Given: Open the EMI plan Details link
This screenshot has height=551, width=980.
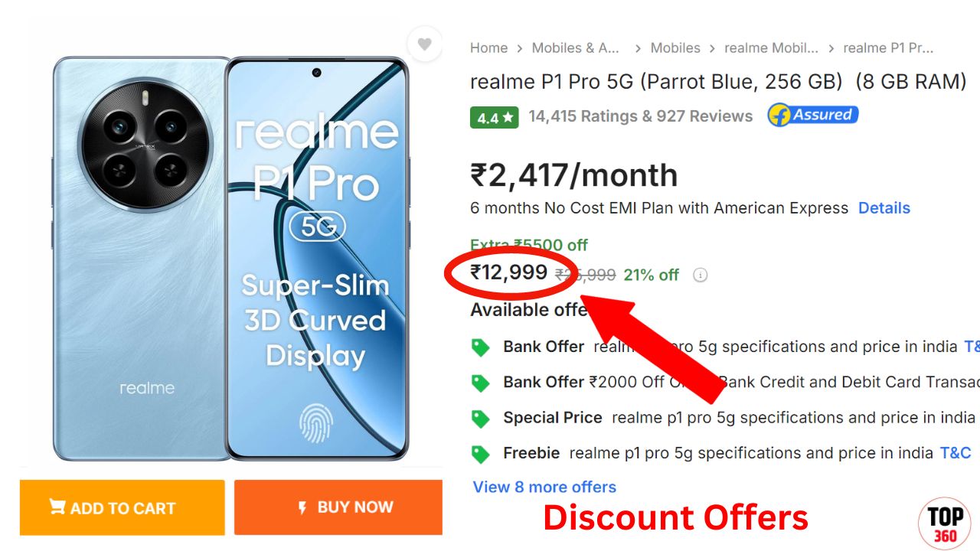Looking at the screenshot, I should (x=884, y=208).
